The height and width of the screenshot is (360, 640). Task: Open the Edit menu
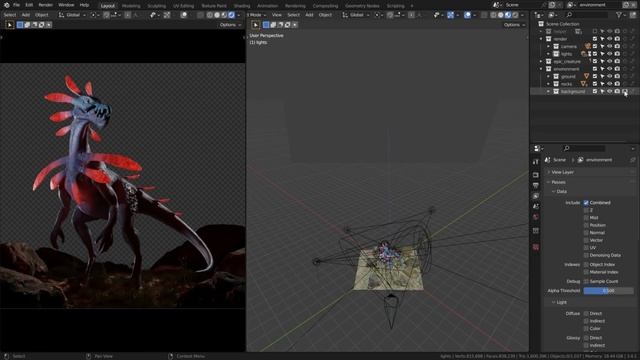(29, 5)
